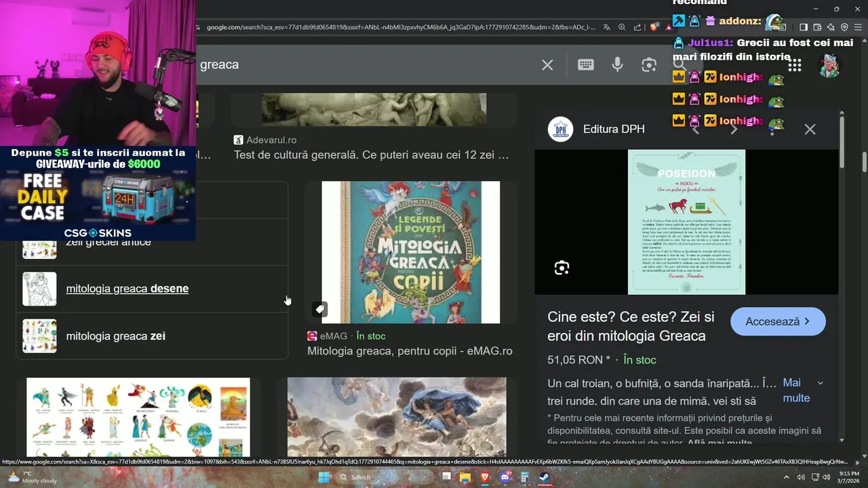The width and height of the screenshot is (868, 488).
Task: Open the Google apps grid
Action: [795, 65]
